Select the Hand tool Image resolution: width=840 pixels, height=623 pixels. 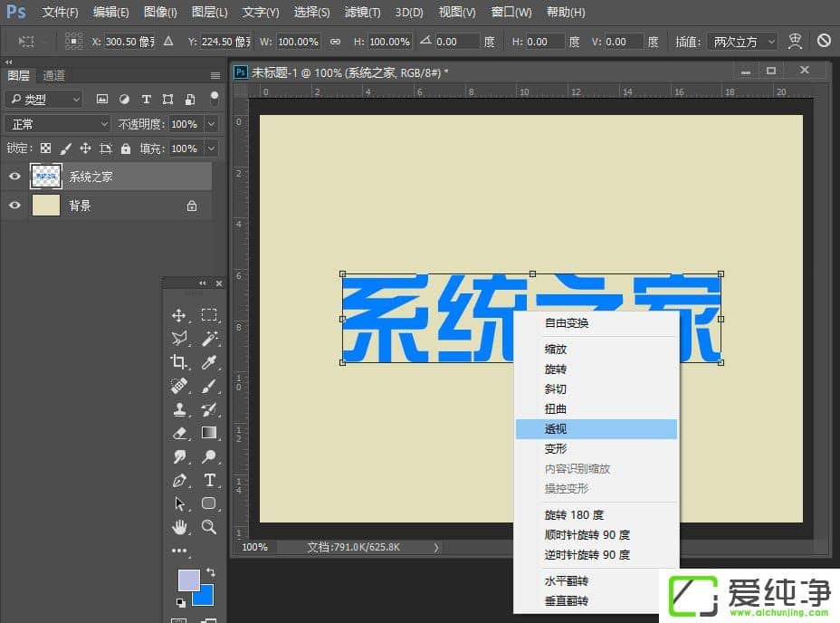tap(179, 527)
